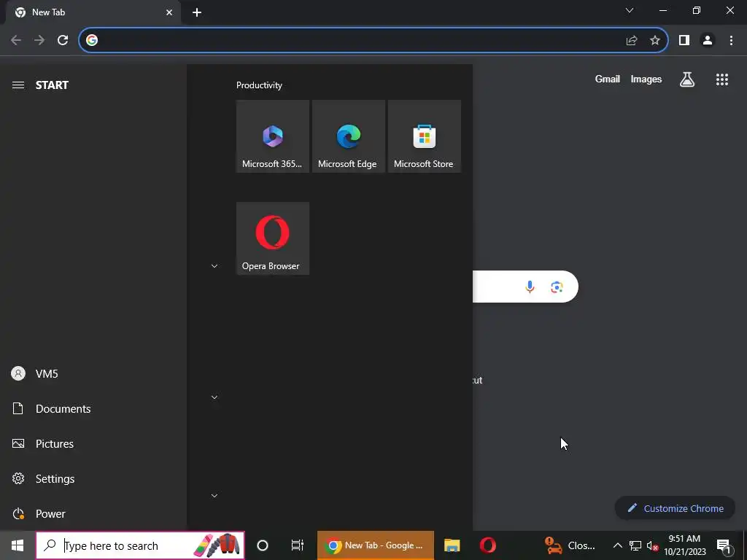Expand the second Start app group chevron
Image resolution: width=747 pixels, height=560 pixels.
[214, 397]
